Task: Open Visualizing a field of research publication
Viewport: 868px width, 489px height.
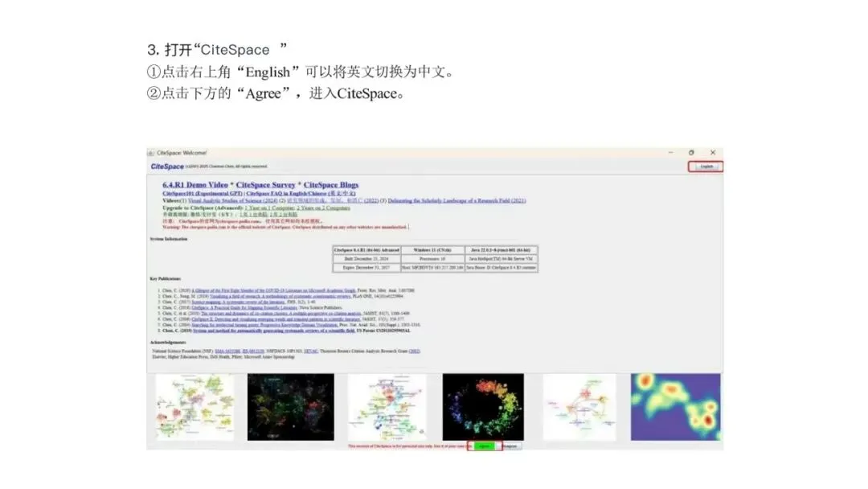Action: pyautogui.click(x=280, y=296)
